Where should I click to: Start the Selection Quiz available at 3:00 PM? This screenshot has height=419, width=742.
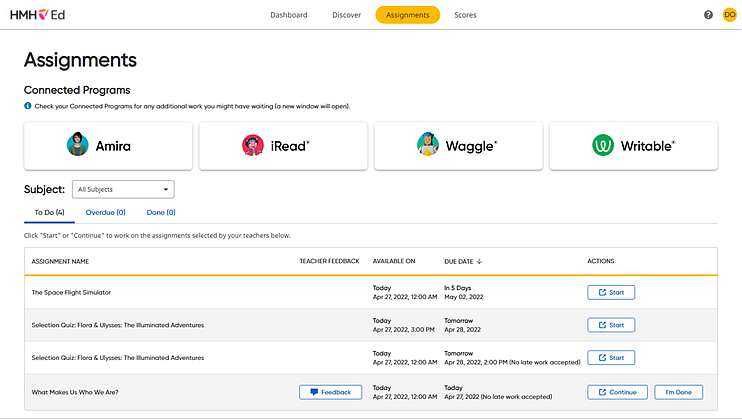coord(611,325)
